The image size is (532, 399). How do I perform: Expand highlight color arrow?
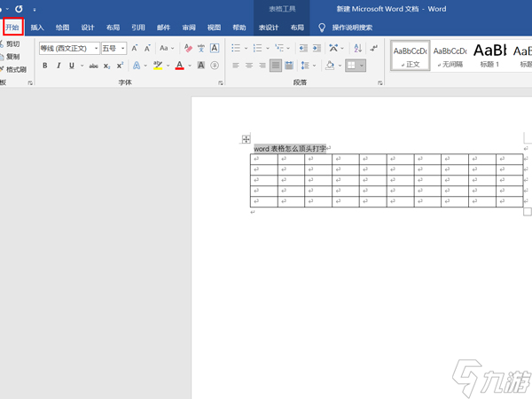(x=168, y=66)
